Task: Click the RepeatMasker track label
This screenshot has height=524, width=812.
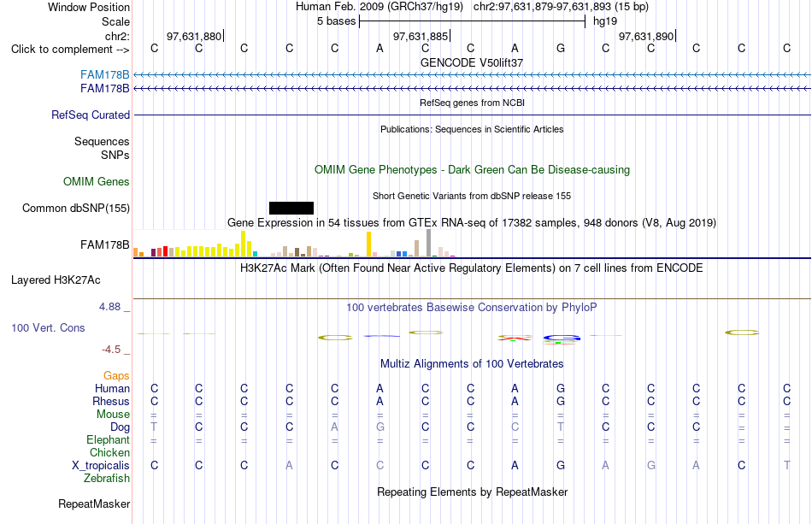Action: coord(94,503)
